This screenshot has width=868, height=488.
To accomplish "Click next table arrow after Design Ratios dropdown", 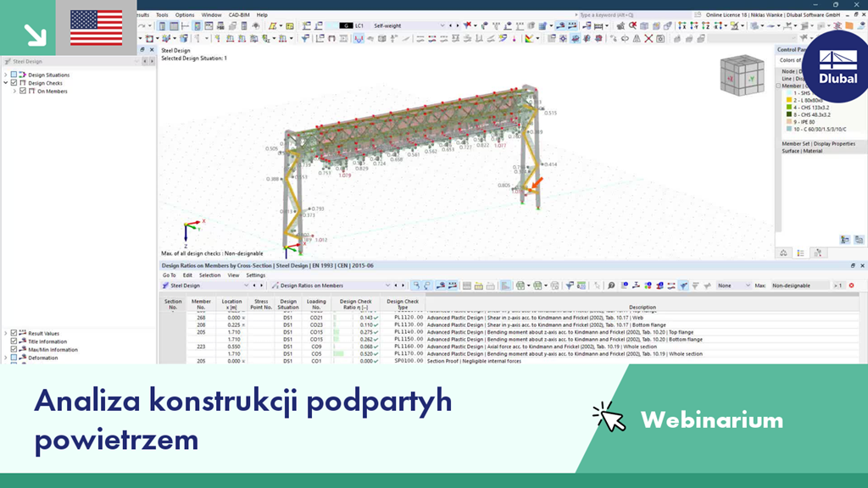I will tap(403, 286).
